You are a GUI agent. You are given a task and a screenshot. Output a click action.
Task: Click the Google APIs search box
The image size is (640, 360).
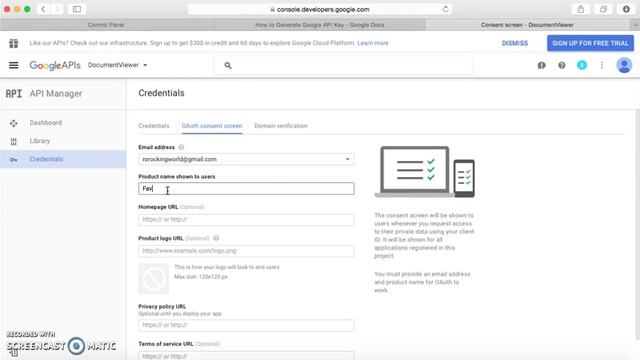tap(343, 65)
